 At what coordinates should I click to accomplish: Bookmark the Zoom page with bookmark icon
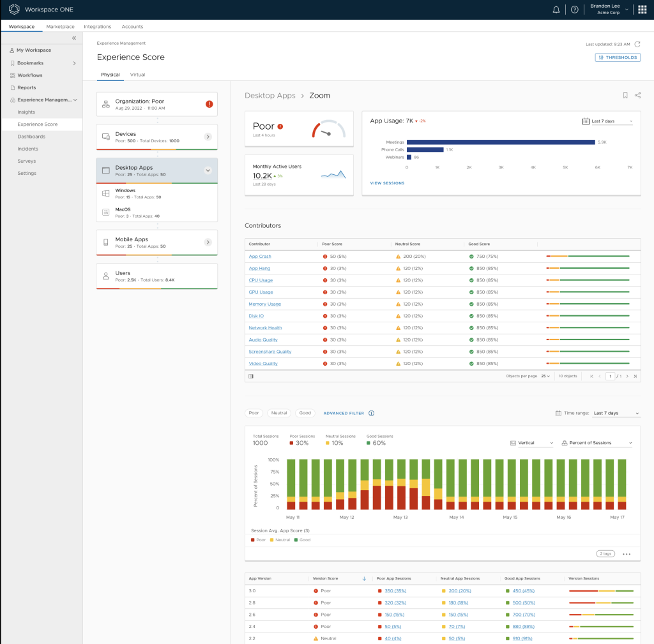click(x=625, y=95)
